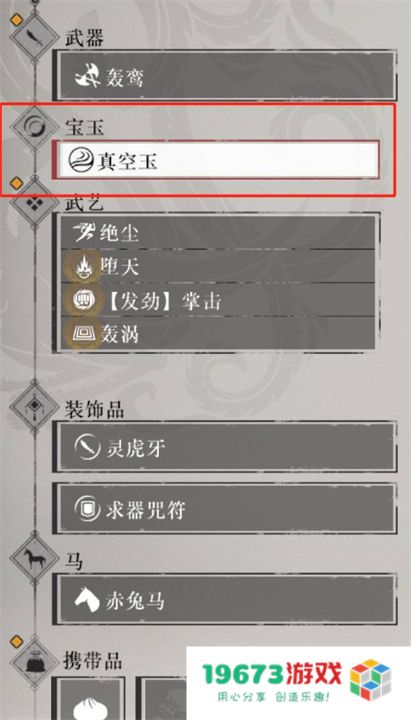Image resolution: width=411 pixels, height=720 pixels.
Task: Click the 马 horse diamond icon
Action: 34,558
